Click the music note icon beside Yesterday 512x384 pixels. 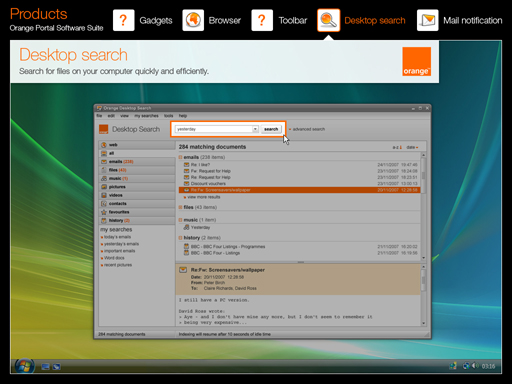[x=186, y=227]
